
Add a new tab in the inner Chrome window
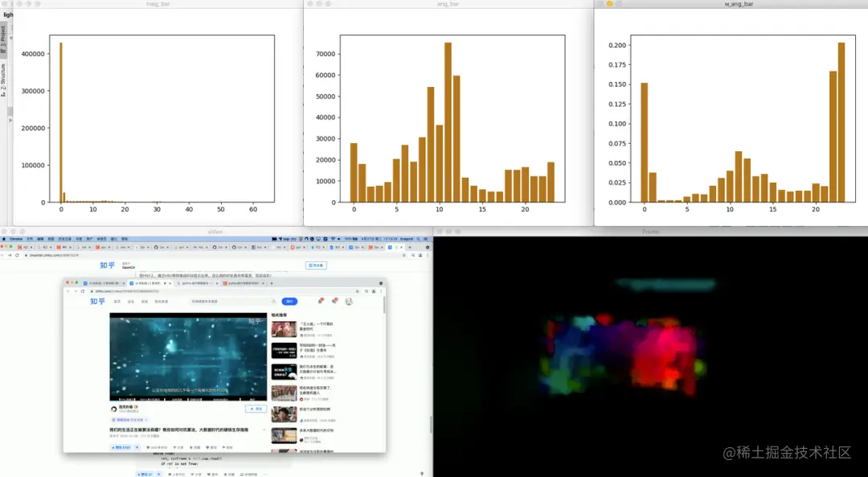[x=272, y=283]
